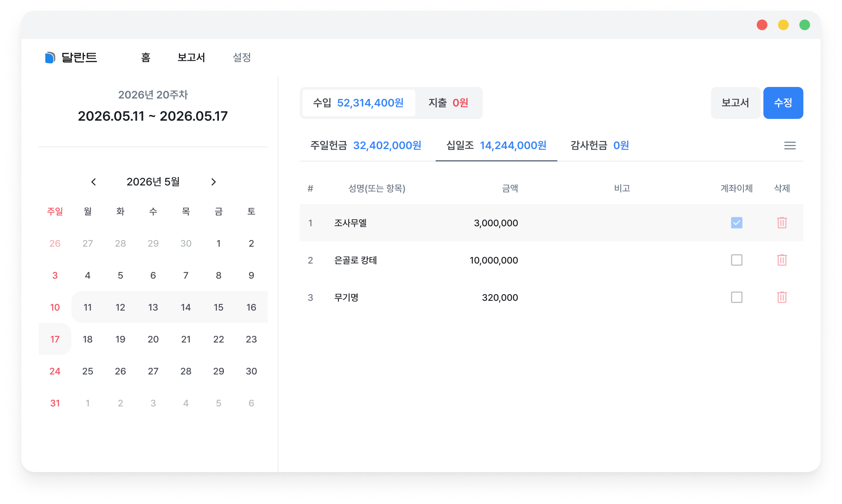Select May 1 on the calendar
The image size is (842, 504).
[218, 244]
